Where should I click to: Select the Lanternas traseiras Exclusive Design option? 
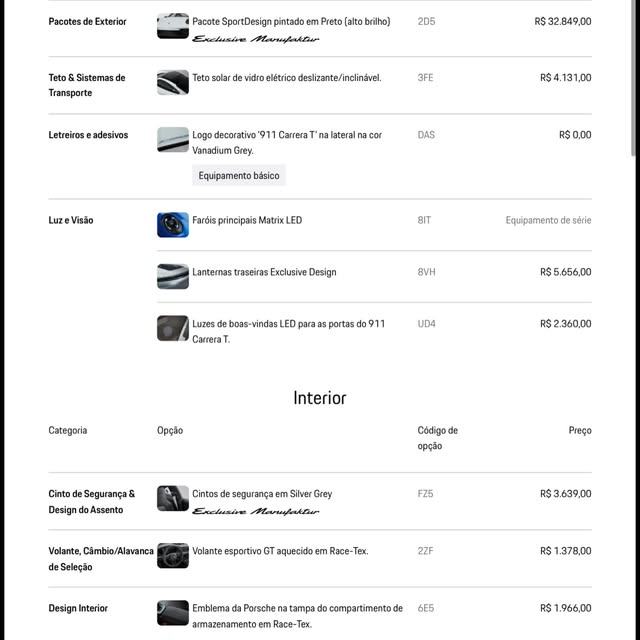click(264, 272)
